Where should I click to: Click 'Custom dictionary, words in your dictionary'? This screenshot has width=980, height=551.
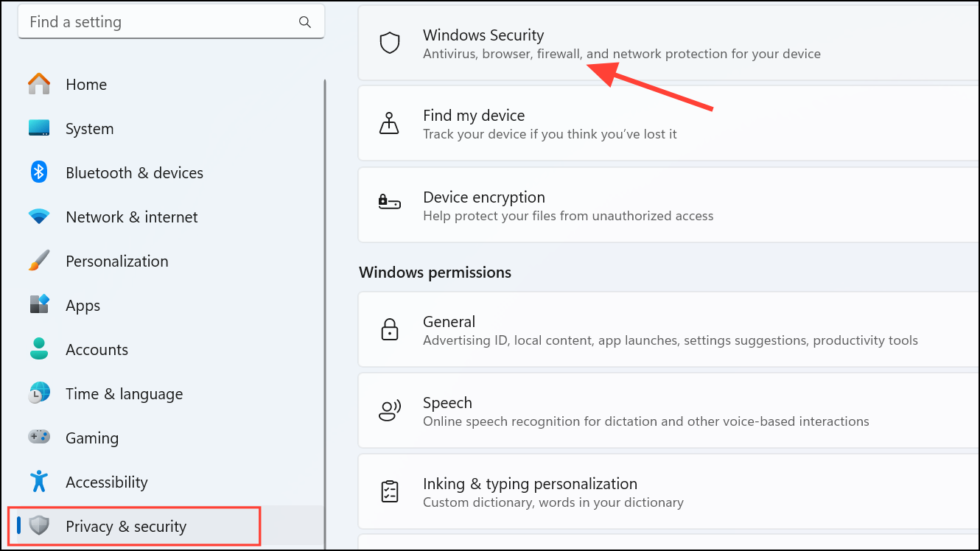pos(553,502)
